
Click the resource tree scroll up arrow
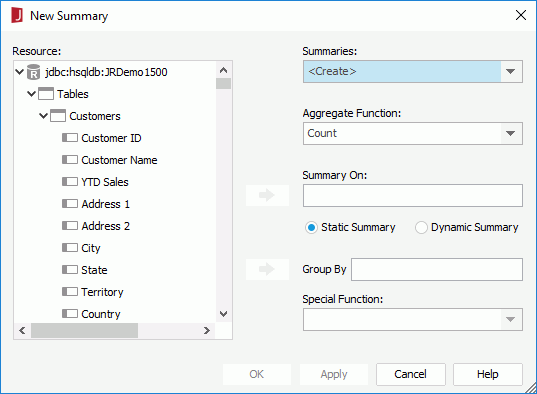tap(224, 70)
